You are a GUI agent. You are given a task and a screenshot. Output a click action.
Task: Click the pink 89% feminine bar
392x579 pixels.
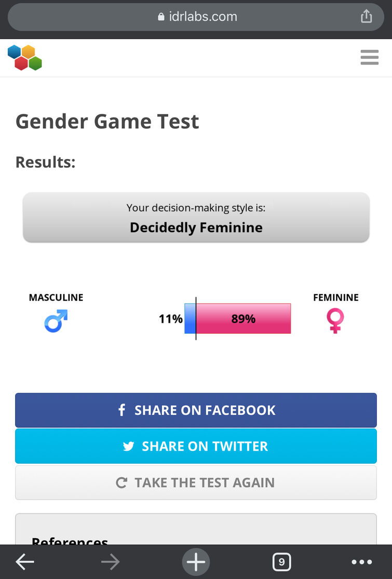pyautogui.click(x=244, y=319)
